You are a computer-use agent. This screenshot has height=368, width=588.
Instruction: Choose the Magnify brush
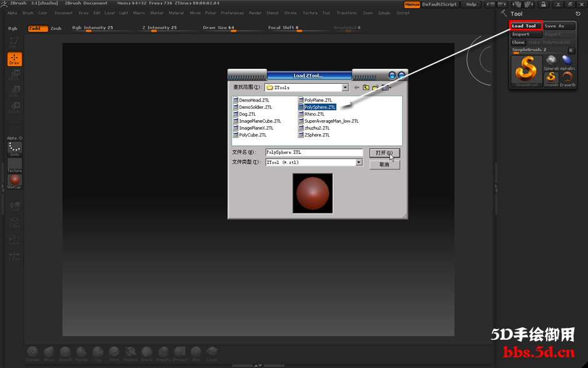pyautogui.click(x=163, y=354)
